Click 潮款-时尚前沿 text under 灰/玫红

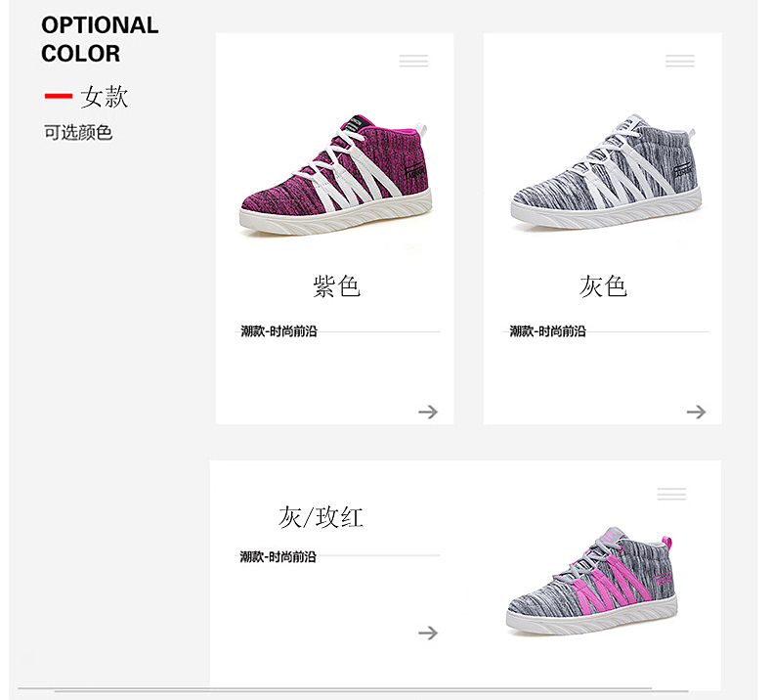[279, 556]
